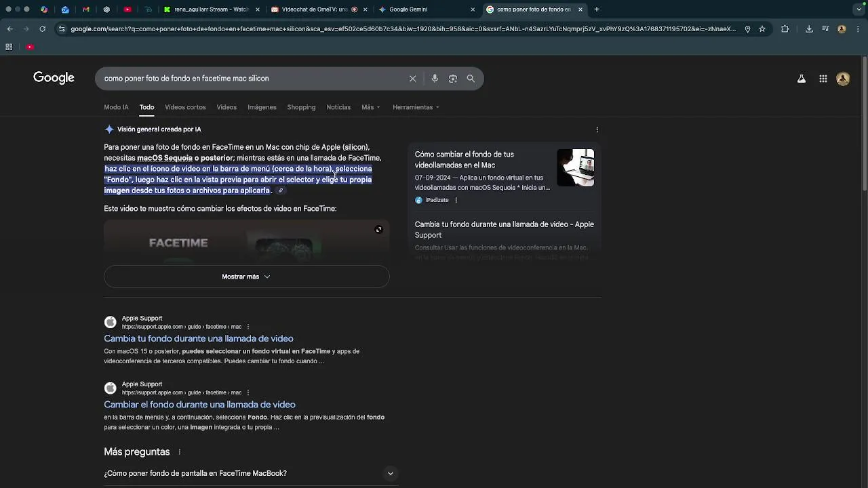Open site information icon in address bar
The width and height of the screenshot is (868, 488).
coord(62,29)
